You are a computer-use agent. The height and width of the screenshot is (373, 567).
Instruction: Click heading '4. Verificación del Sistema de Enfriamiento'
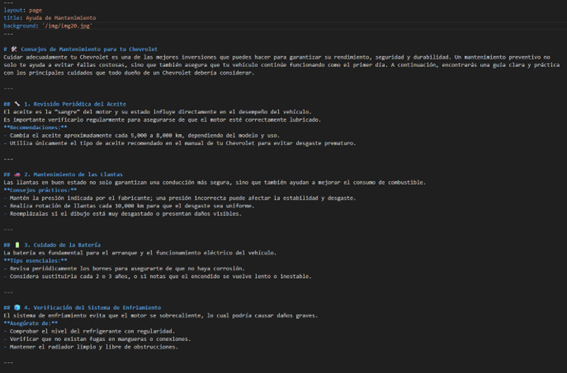click(x=93, y=308)
